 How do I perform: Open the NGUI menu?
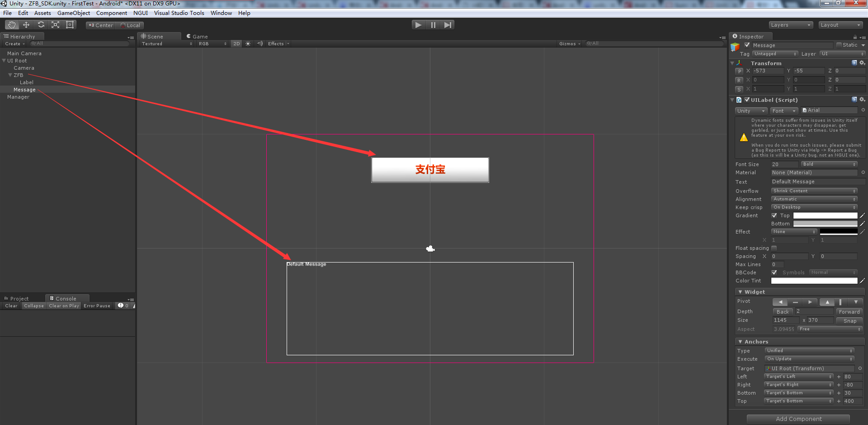140,13
